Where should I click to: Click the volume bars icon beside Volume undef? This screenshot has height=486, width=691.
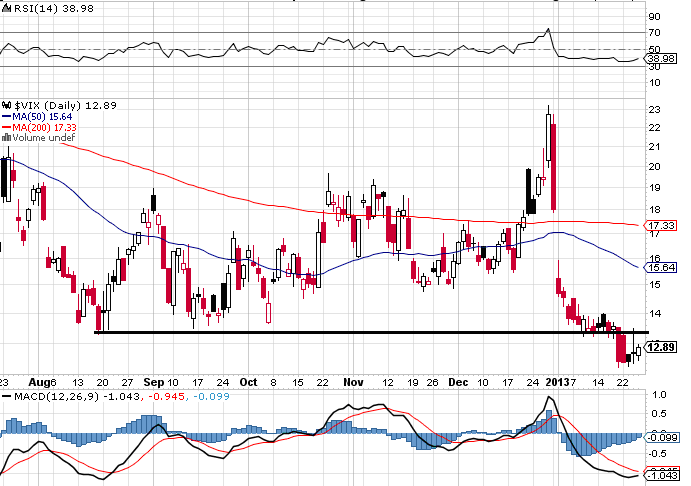coord(7,137)
